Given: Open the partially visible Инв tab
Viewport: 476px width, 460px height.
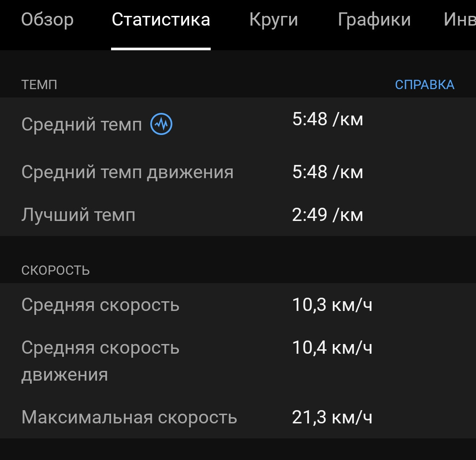Looking at the screenshot, I should point(460,20).
